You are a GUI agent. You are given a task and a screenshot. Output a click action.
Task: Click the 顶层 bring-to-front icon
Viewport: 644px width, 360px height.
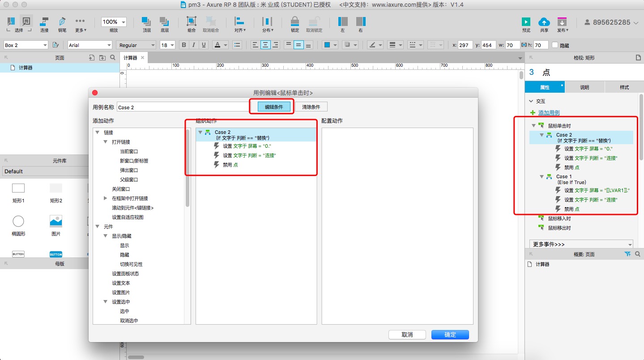click(146, 21)
